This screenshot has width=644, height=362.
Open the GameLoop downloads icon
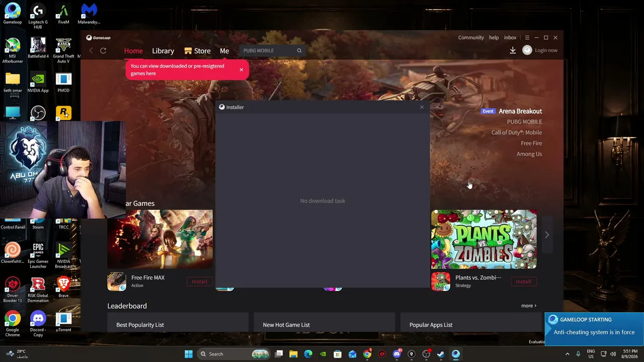pyautogui.click(x=513, y=50)
